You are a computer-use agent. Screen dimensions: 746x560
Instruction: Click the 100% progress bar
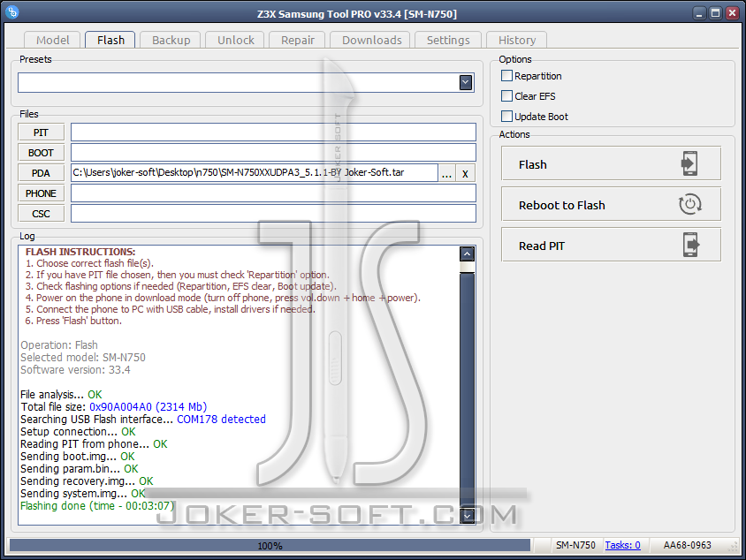(270, 545)
